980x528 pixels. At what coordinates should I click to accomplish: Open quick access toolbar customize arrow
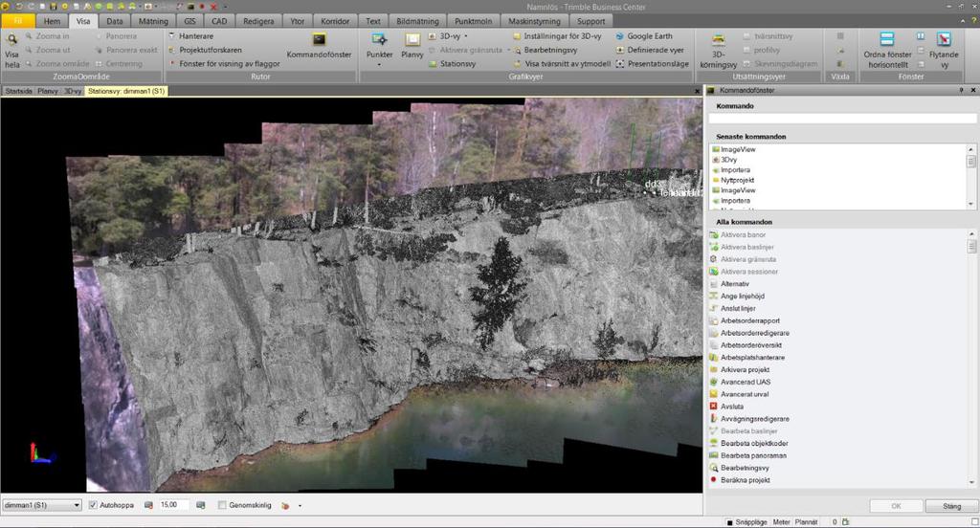(x=225, y=7)
